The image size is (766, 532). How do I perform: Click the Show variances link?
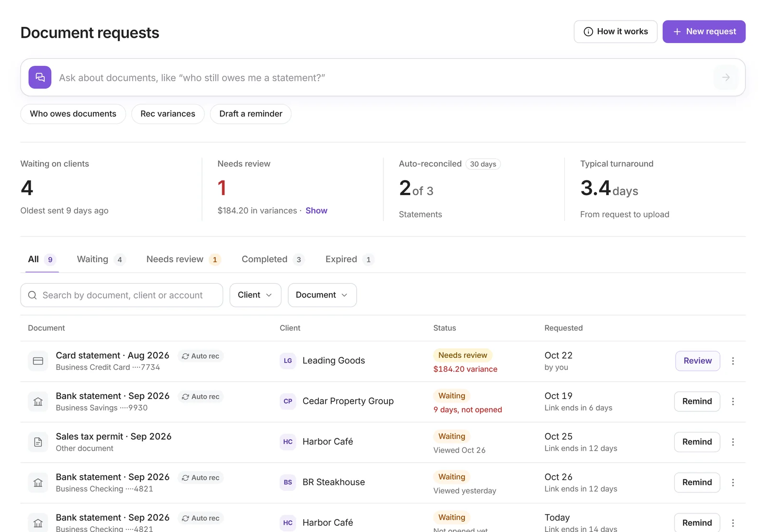click(x=316, y=211)
